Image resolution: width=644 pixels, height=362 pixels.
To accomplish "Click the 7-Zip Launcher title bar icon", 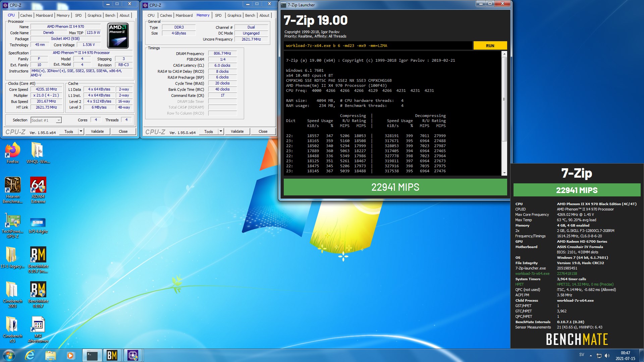I will click(x=283, y=5).
